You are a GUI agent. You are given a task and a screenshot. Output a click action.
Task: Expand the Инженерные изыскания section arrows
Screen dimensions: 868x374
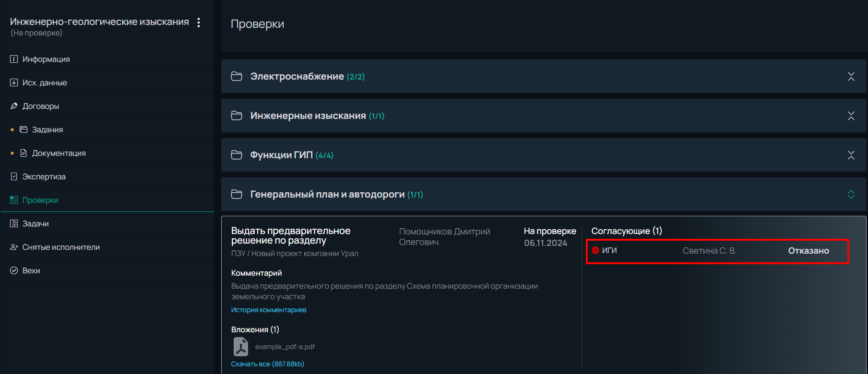[x=851, y=116]
